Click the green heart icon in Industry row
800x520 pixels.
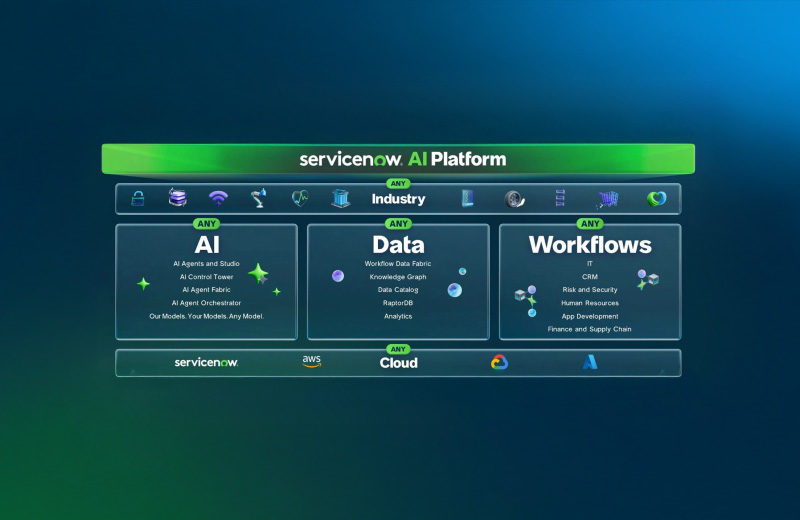(x=656, y=199)
